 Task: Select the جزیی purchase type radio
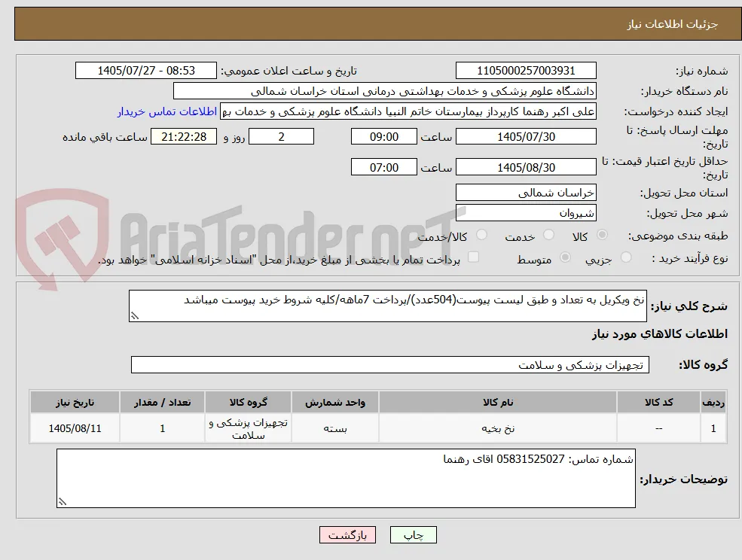(626, 257)
